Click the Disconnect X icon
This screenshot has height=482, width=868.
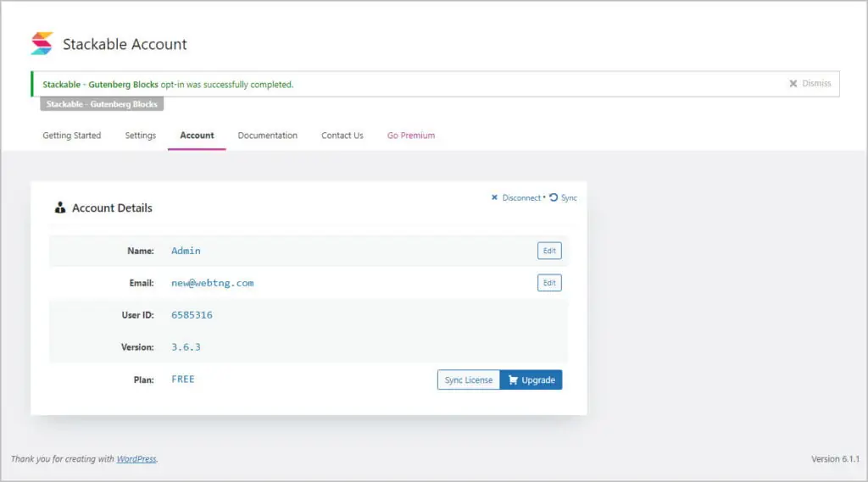click(494, 197)
